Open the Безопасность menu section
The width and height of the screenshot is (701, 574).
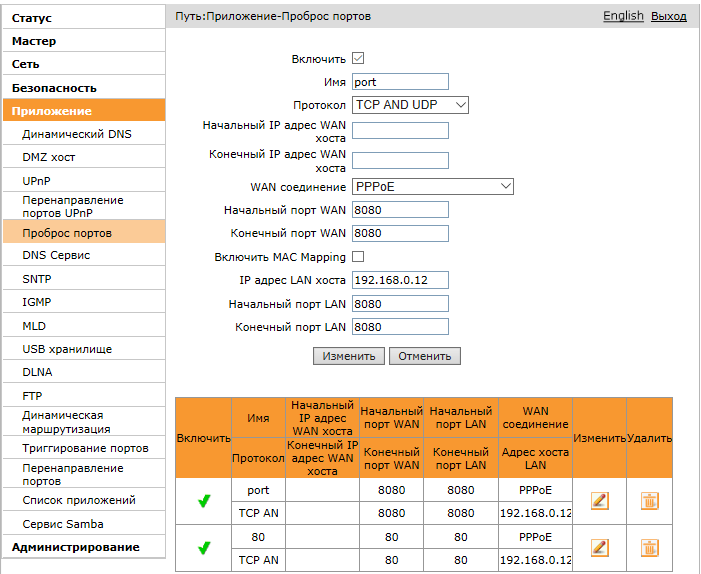tap(82, 88)
